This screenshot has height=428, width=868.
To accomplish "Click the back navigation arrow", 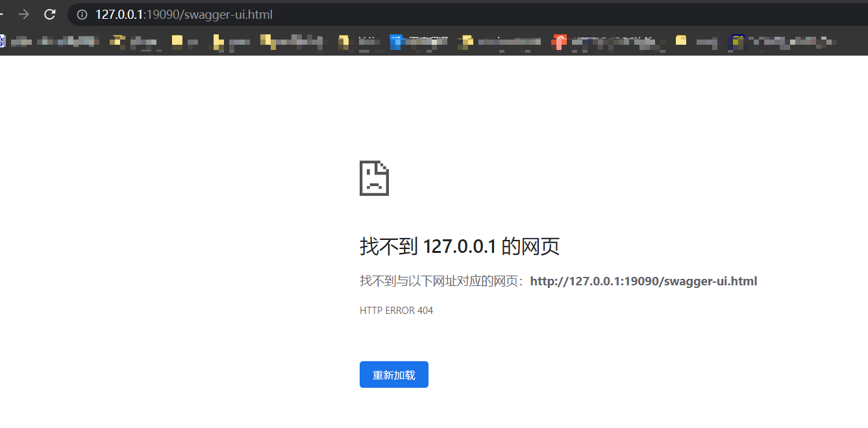I will tap(3, 14).
